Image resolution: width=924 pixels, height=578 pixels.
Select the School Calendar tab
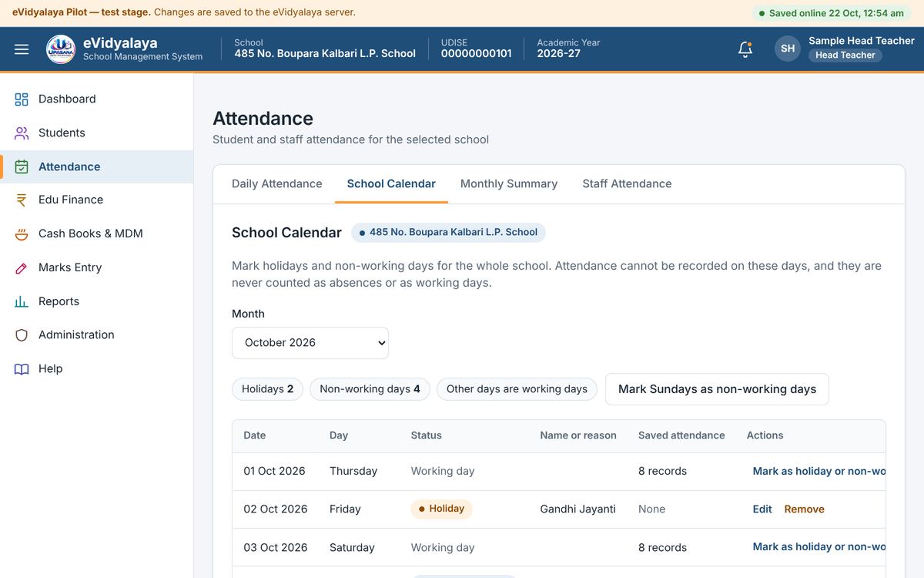[x=391, y=184]
